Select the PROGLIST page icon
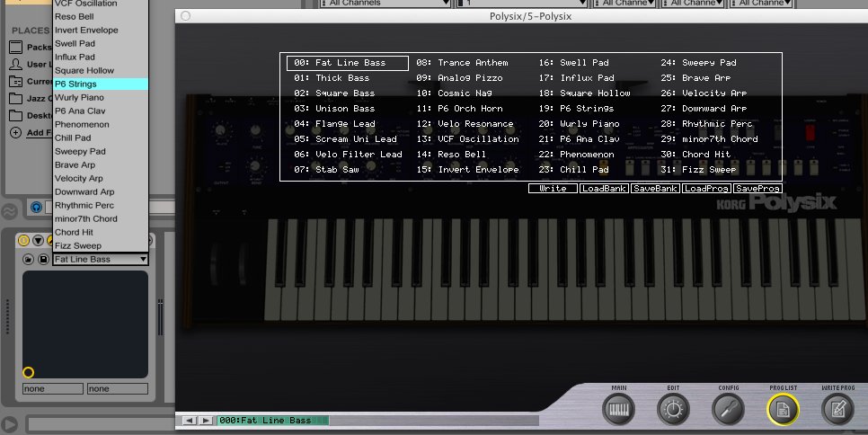 [x=783, y=410]
